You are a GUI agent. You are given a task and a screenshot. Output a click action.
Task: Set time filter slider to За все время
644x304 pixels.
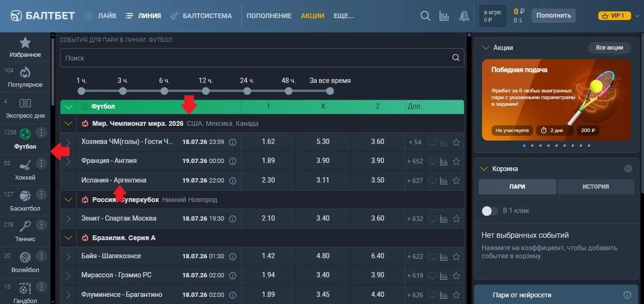tap(330, 91)
